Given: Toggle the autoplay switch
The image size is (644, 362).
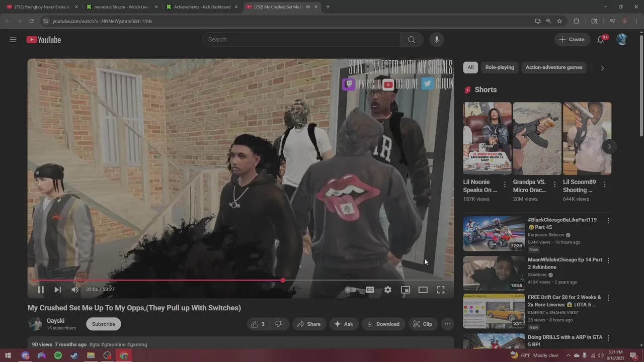Looking at the screenshot, I should pos(352,290).
